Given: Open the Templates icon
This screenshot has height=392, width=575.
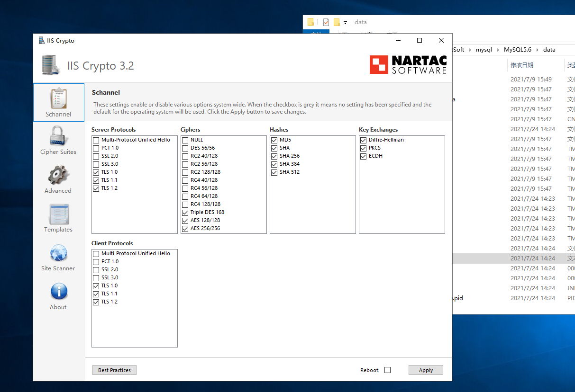Looking at the screenshot, I should (58, 214).
